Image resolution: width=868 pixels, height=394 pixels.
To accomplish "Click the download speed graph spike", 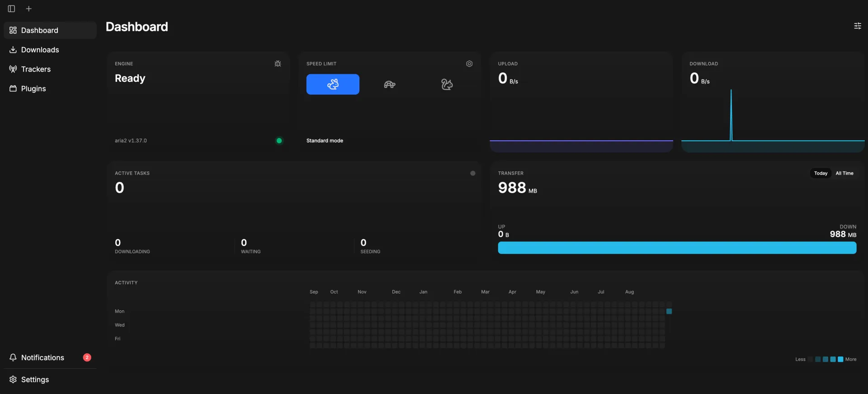I will (731, 115).
